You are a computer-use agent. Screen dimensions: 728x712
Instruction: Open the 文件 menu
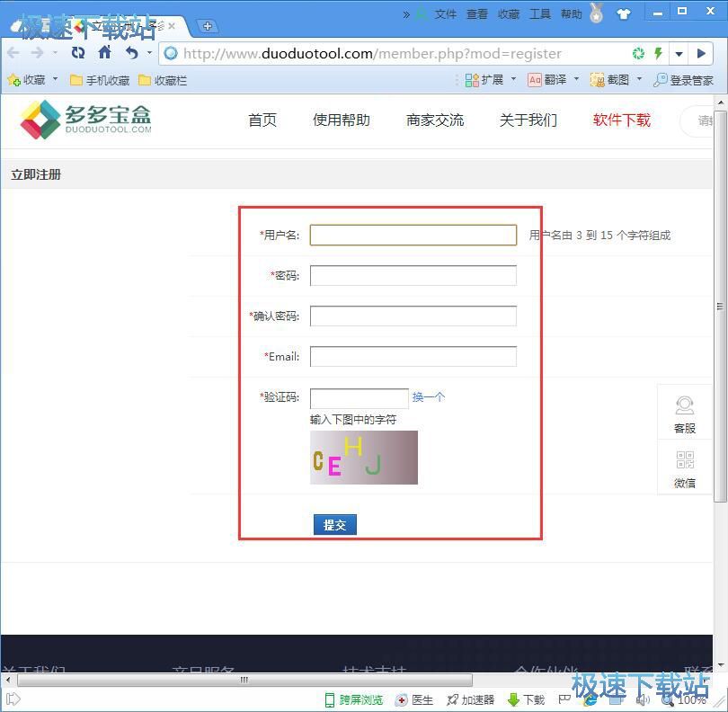[x=446, y=13]
